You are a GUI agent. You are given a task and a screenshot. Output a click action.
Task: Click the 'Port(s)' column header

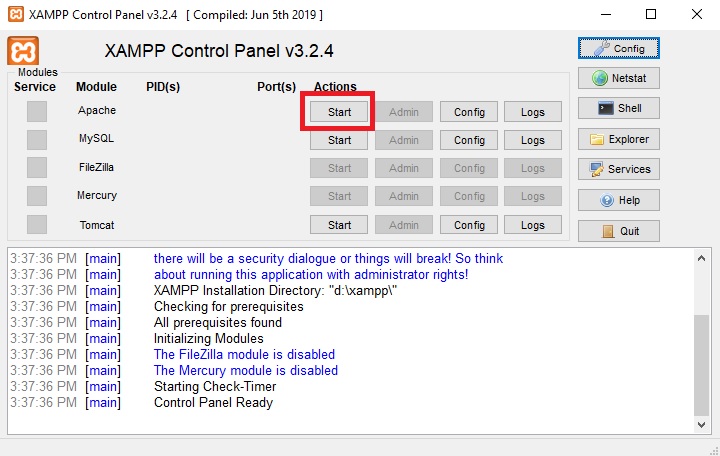pos(276,87)
